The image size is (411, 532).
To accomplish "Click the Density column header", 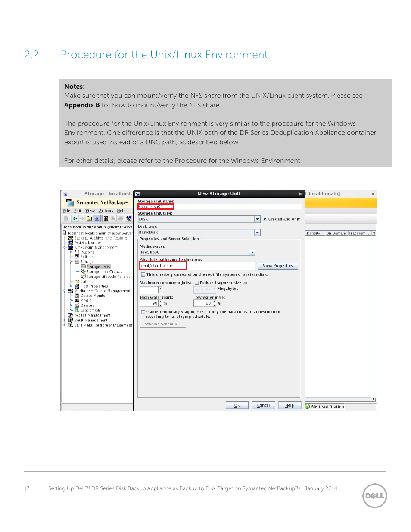I will (315, 233).
